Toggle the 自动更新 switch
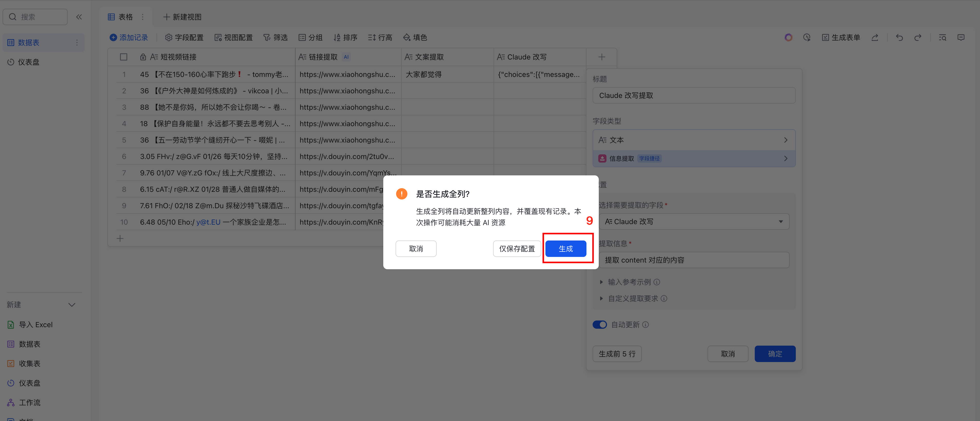This screenshot has height=421, width=980. coord(600,325)
